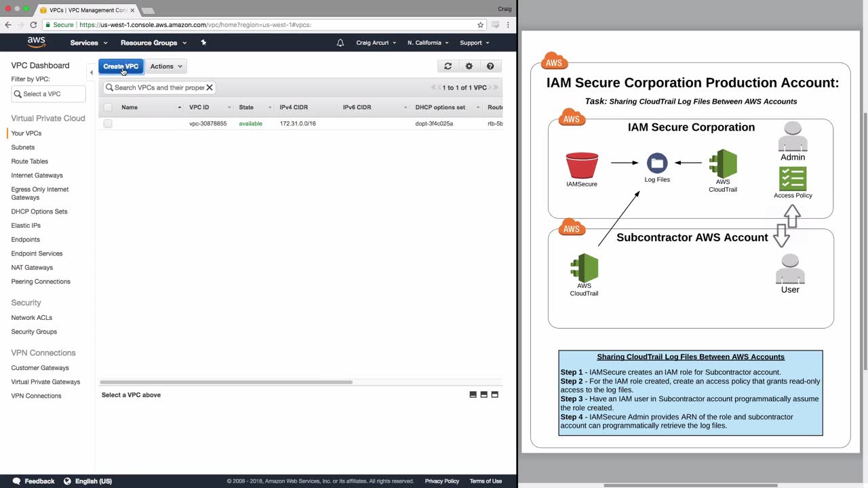Open the Resource Groups dropdown

[x=153, y=43]
